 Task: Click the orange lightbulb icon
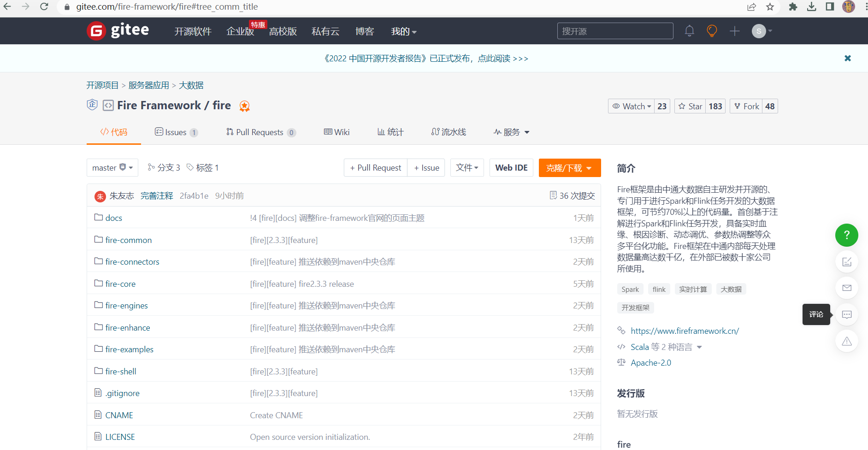[712, 31]
